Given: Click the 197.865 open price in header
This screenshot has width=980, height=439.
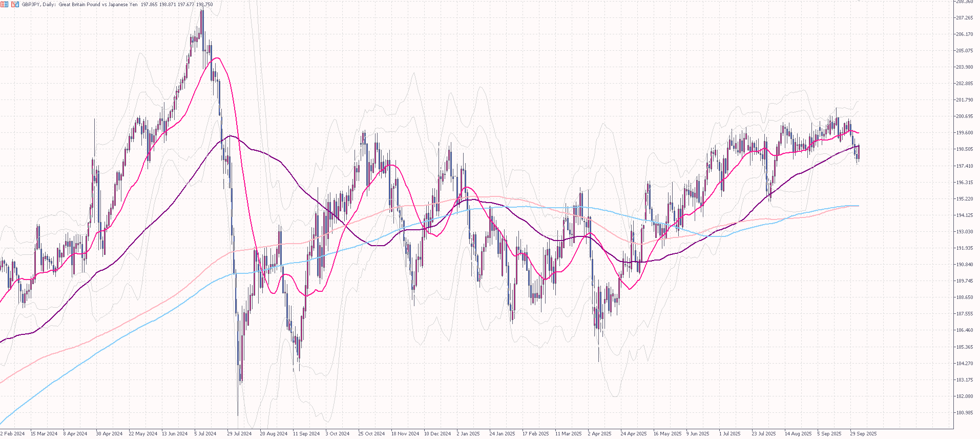Looking at the screenshot, I should click(149, 4).
